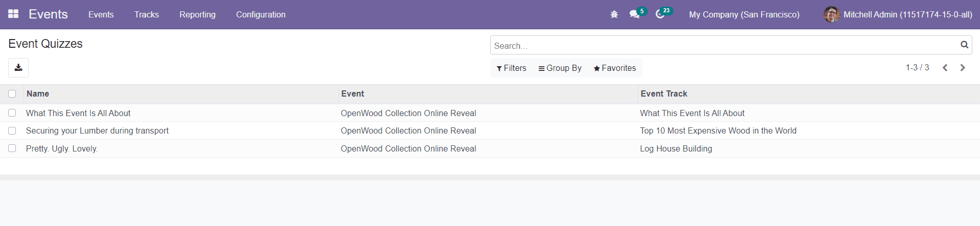
Task: Open the Tracks menu
Action: (146, 14)
